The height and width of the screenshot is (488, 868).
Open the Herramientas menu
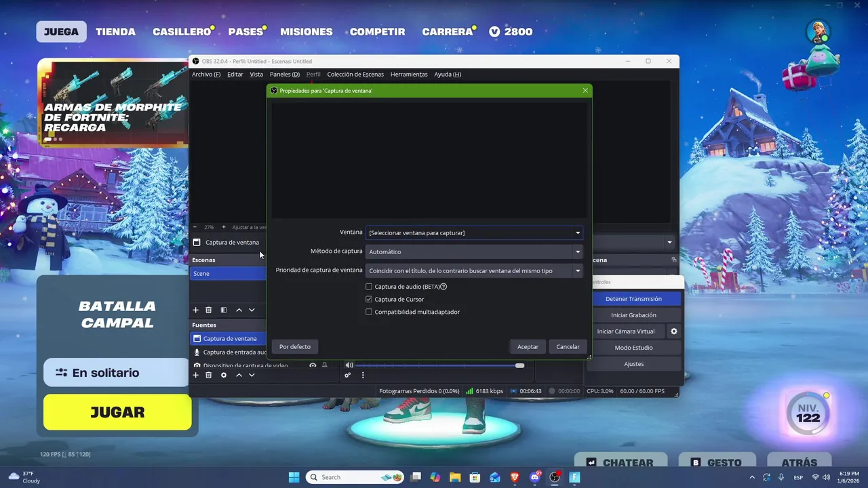point(409,74)
